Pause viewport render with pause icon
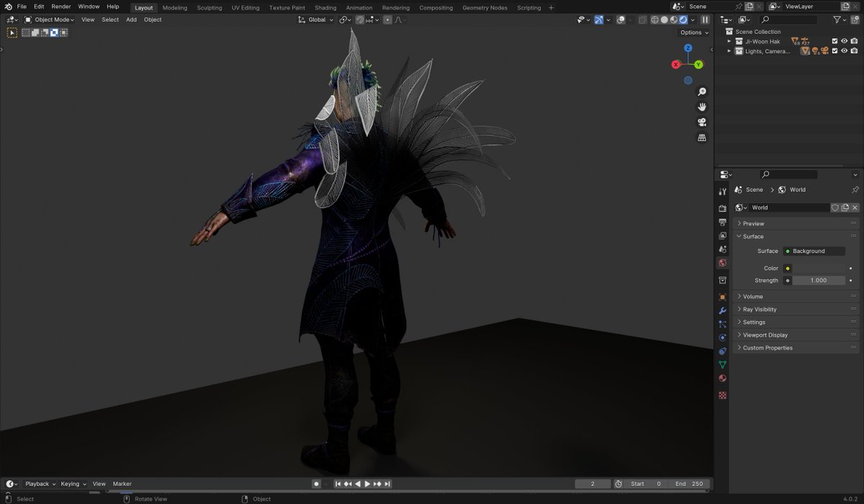Image resolution: width=864 pixels, height=504 pixels. point(705,19)
